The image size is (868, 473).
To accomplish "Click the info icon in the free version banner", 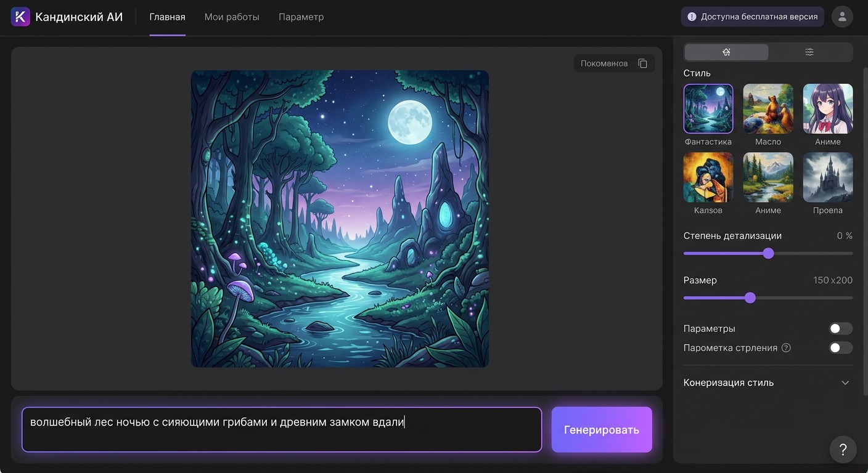I will [x=692, y=17].
